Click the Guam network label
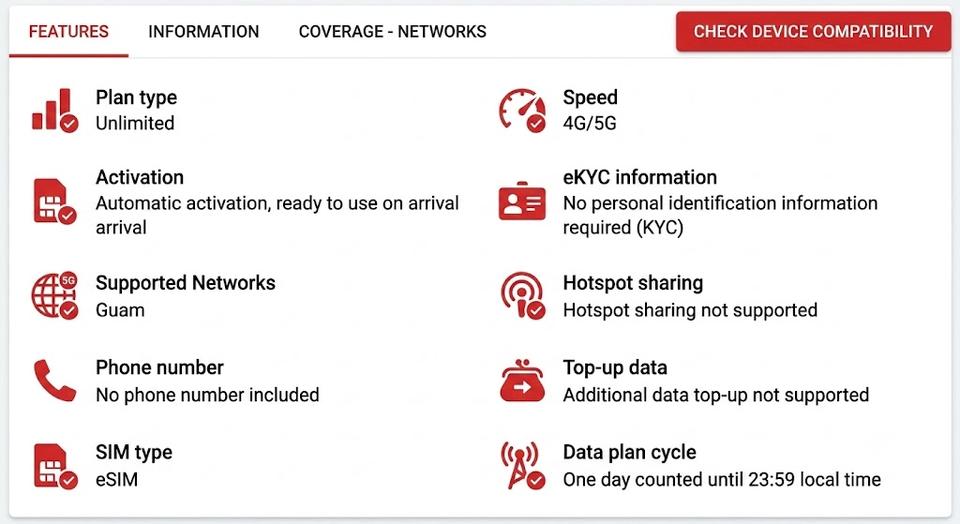Viewport: 960px width, 524px height. pyautogui.click(x=120, y=310)
